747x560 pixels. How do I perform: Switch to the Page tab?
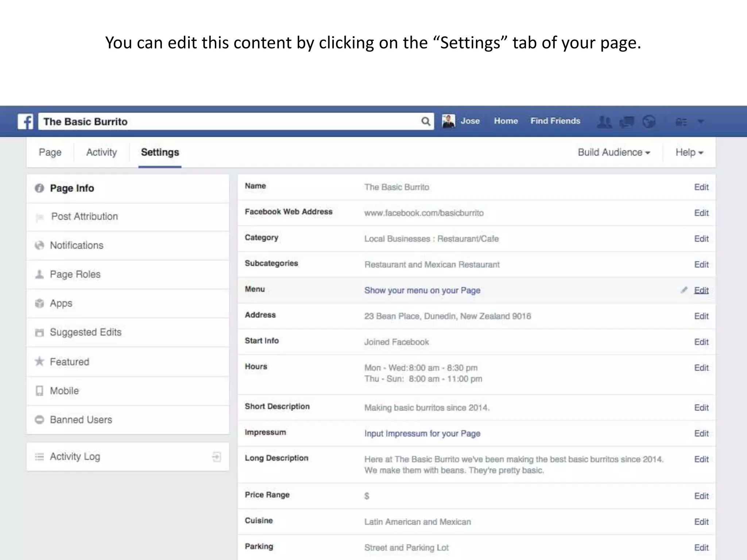click(50, 152)
